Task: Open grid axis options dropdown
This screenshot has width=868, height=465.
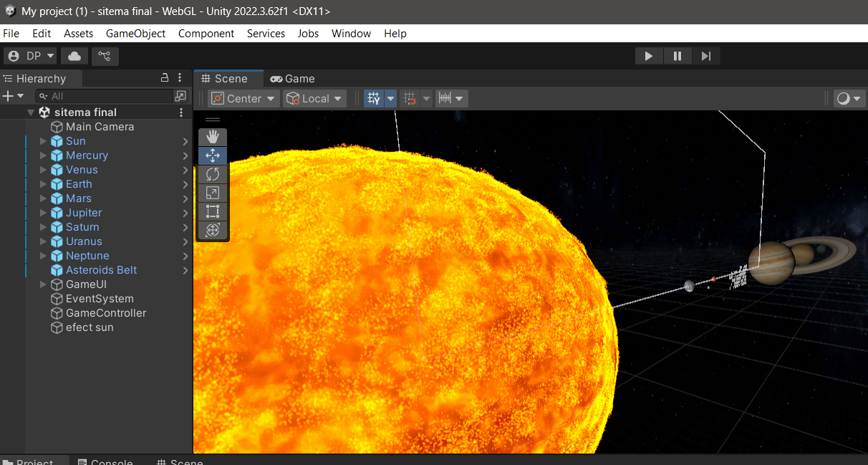Action: pyautogui.click(x=390, y=99)
